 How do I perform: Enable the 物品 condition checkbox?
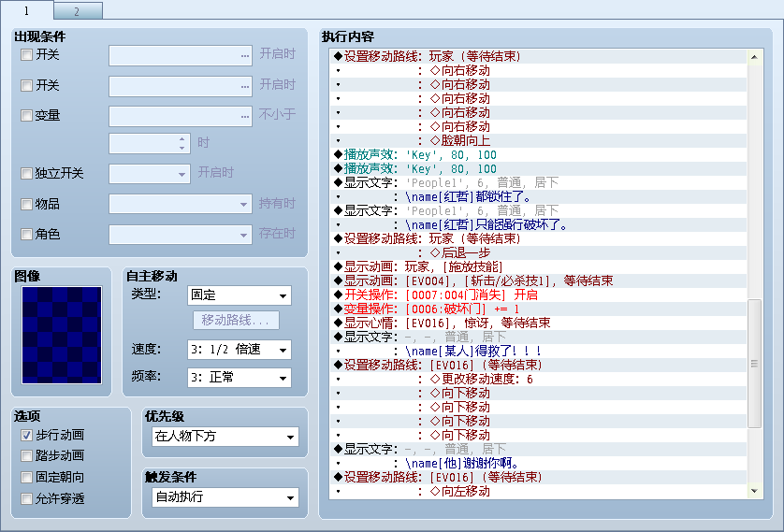coord(26,205)
